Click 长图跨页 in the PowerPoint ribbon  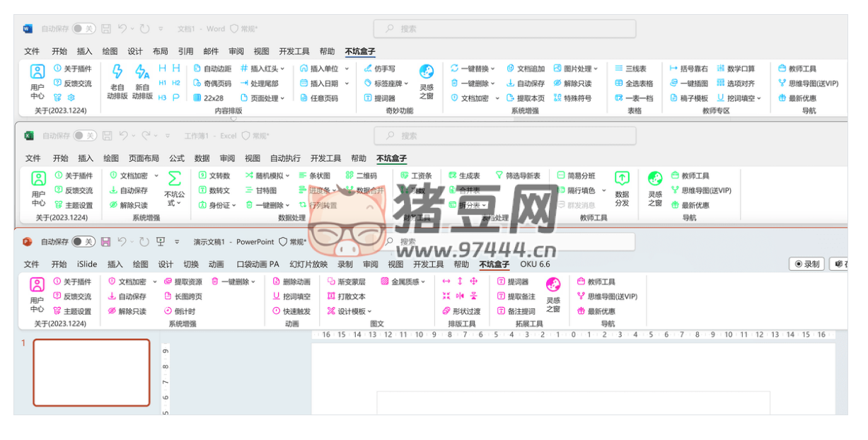(x=183, y=296)
